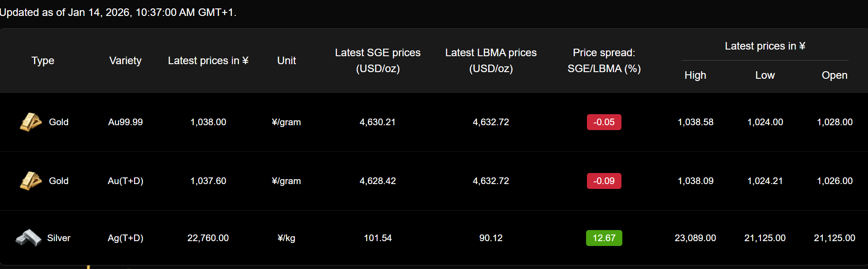Click the Variety column header
This screenshot has height=269, width=868.
click(125, 61)
